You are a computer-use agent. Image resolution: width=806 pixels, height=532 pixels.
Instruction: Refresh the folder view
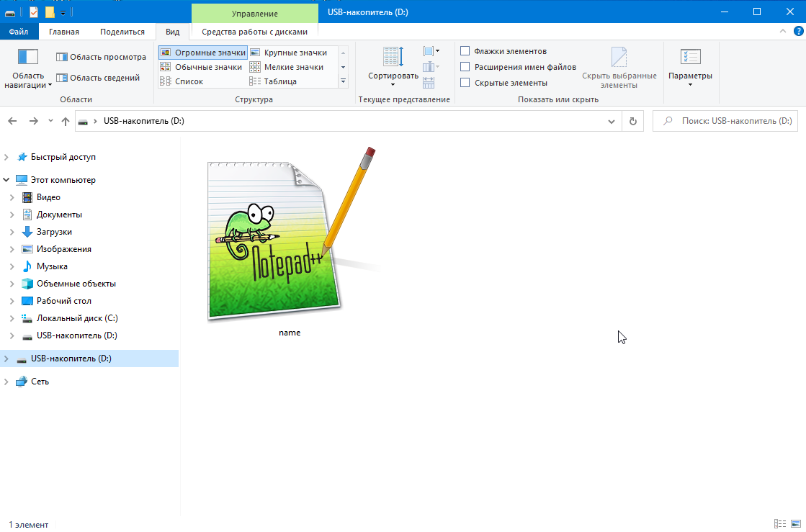click(x=633, y=122)
